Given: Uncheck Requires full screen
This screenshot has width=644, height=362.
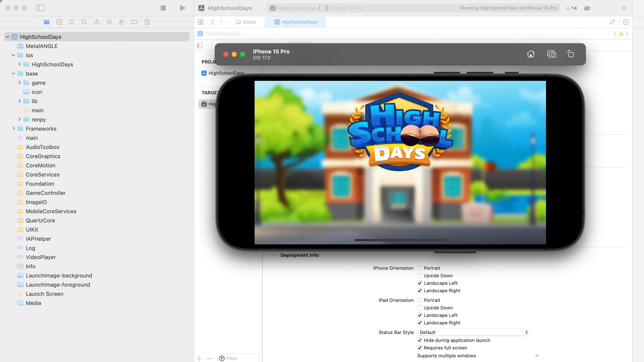Looking at the screenshot, I should tap(420, 348).
